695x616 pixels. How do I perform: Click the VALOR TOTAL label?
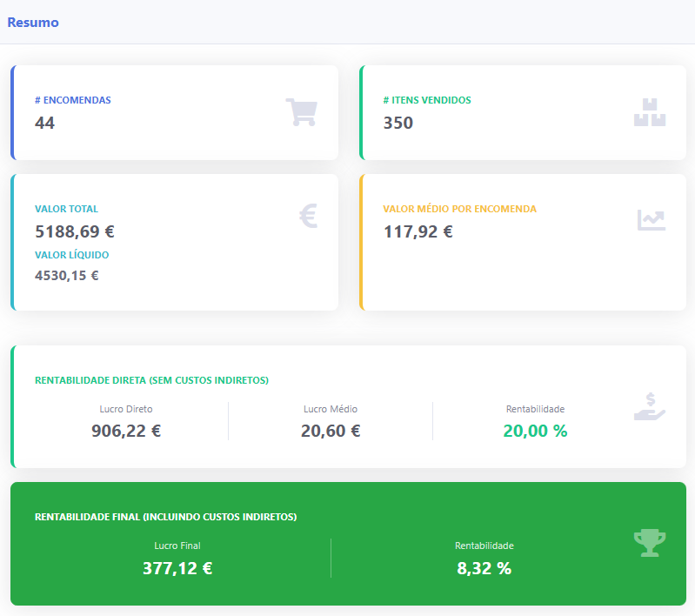click(66, 209)
